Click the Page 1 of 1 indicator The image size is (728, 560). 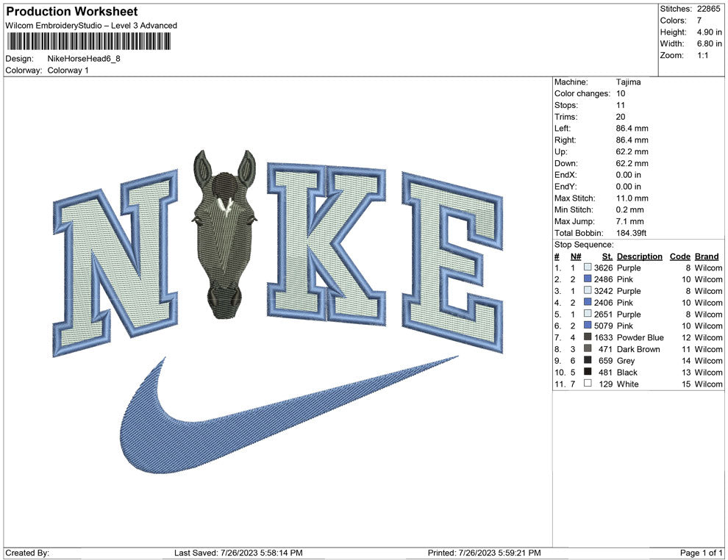701,553
